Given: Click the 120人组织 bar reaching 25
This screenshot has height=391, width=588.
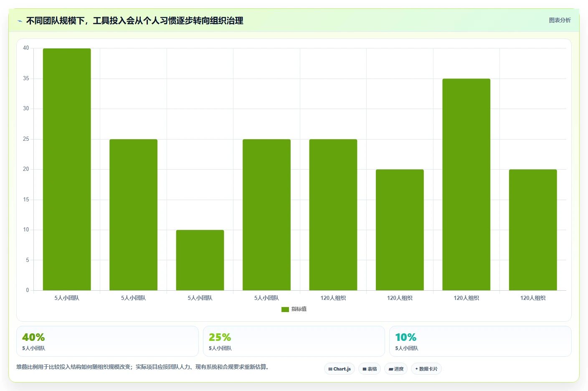Looking at the screenshot, I should pos(333,215).
